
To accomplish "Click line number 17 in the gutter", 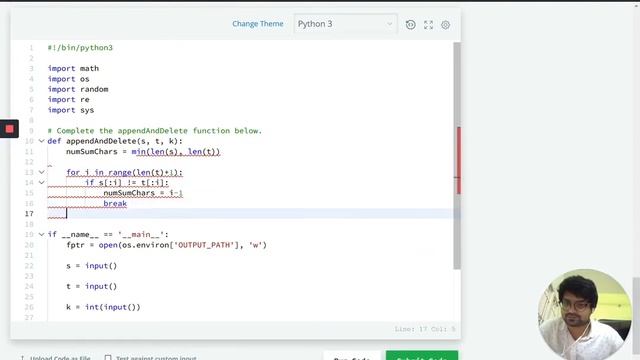I will pyautogui.click(x=29, y=213).
